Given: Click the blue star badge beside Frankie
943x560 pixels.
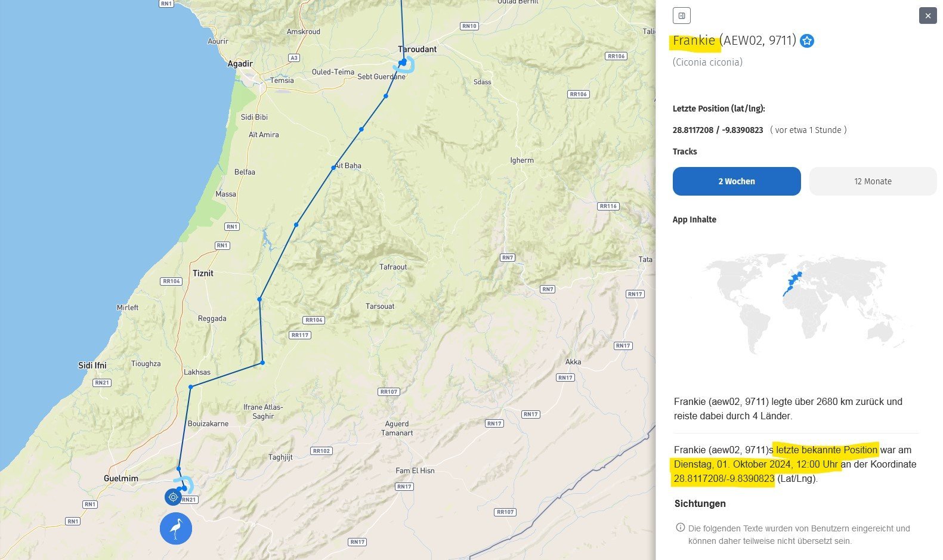Looking at the screenshot, I should (807, 41).
